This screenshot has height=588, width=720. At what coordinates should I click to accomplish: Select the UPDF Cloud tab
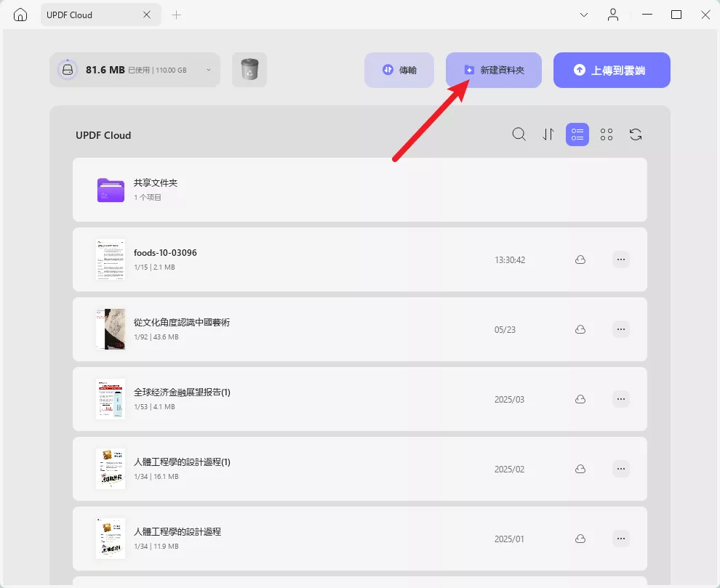[101, 15]
